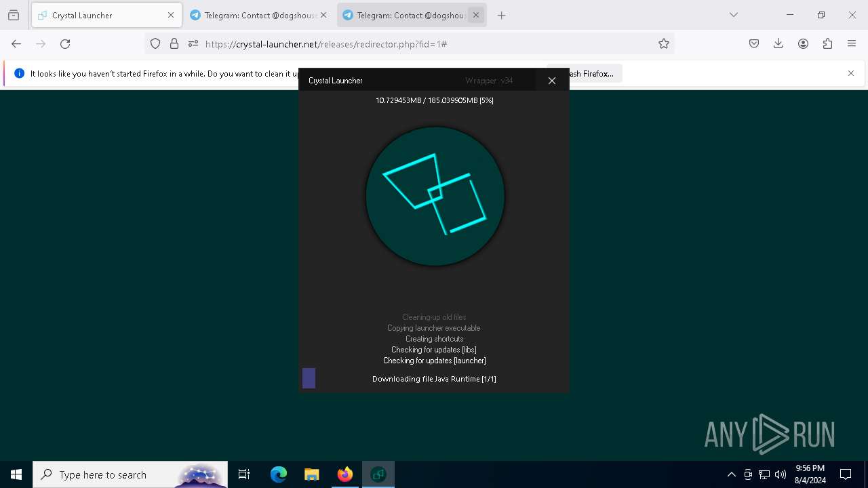
Task: Close the first Telegram browser tab
Action: (x=323, y=15)
